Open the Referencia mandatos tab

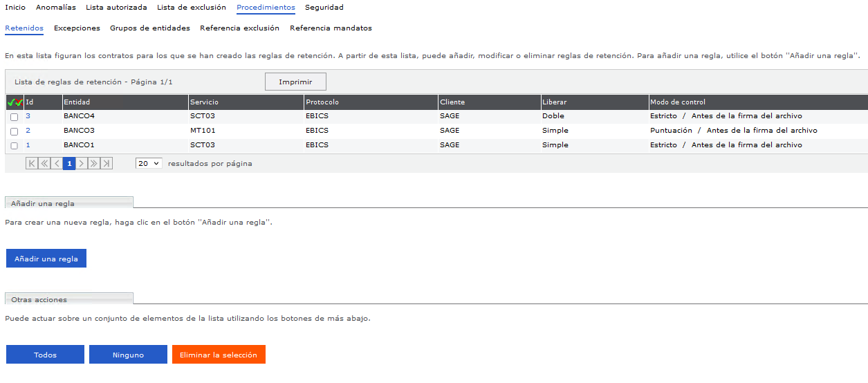(x=331, y=28)
